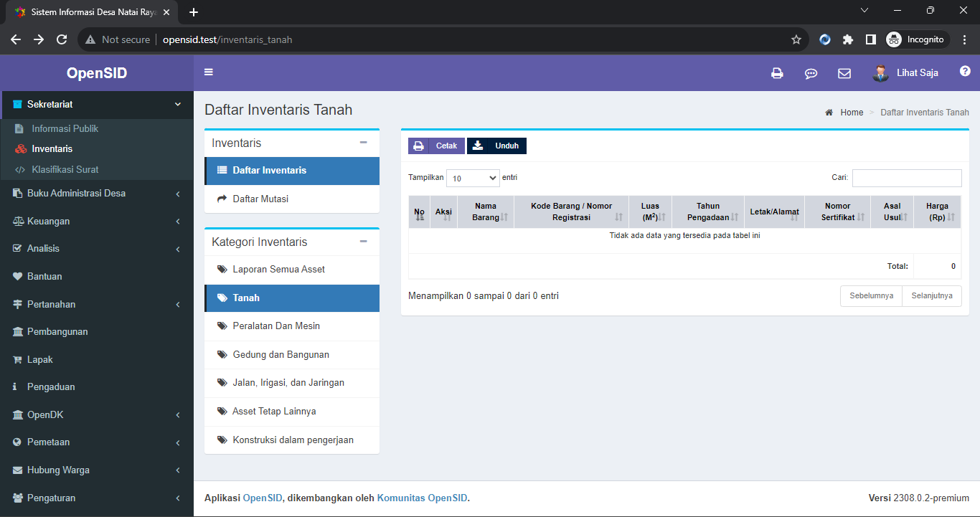Image resolution: width=980 pixels, height=517 pixels.
Task: Open the Tampilkan entries dropdown
Action: [x=473, y=177]
